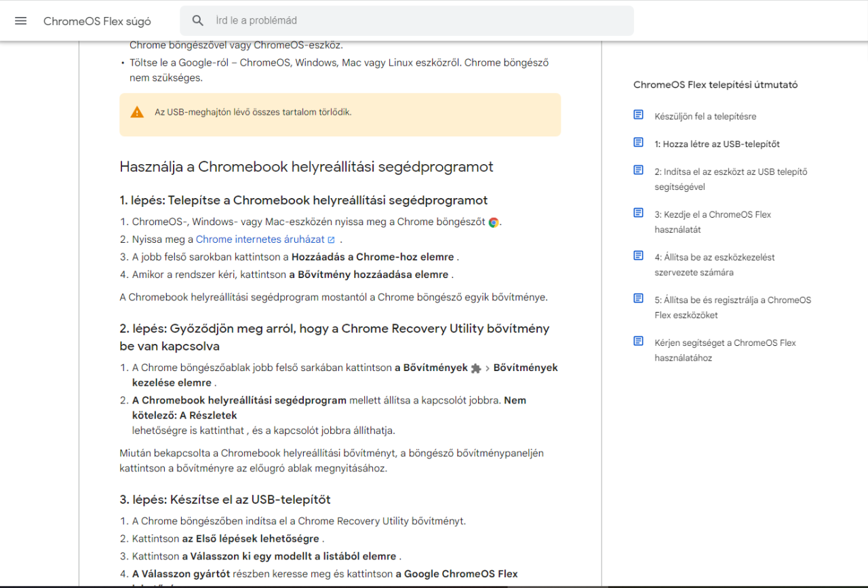This screenshot has height=588, width=868.
Task: Open the hamburger main menu
Action: pos(20,20)
